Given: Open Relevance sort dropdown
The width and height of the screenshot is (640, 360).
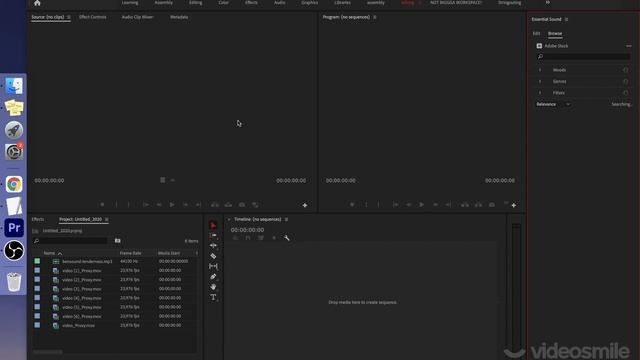Looking at the screenshot, I should [553, 104].
